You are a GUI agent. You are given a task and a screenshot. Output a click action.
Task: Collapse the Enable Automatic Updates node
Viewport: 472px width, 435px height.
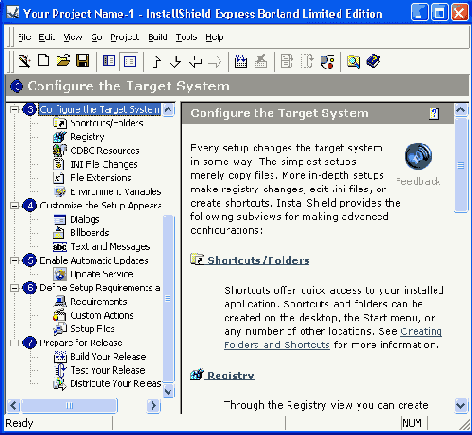tap(14, 260)
